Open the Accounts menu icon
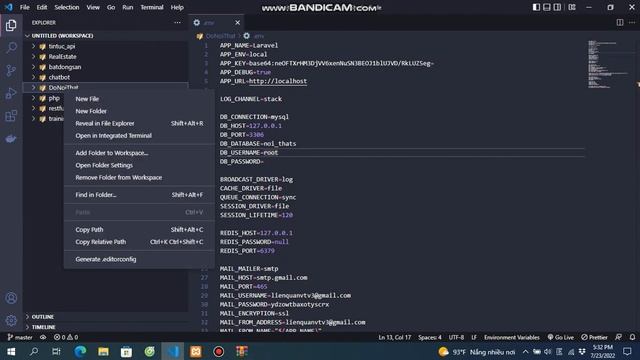This screenshot has height=360, width=640. 11,298
